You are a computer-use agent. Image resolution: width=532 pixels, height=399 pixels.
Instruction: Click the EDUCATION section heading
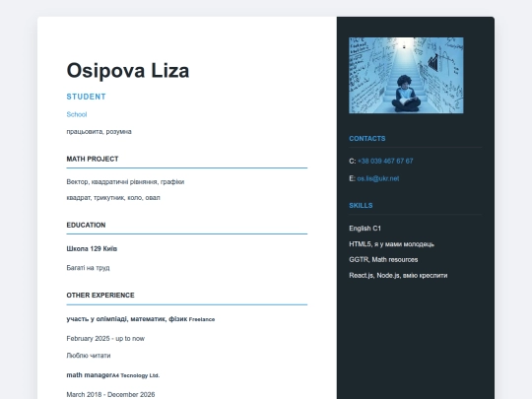86,225
